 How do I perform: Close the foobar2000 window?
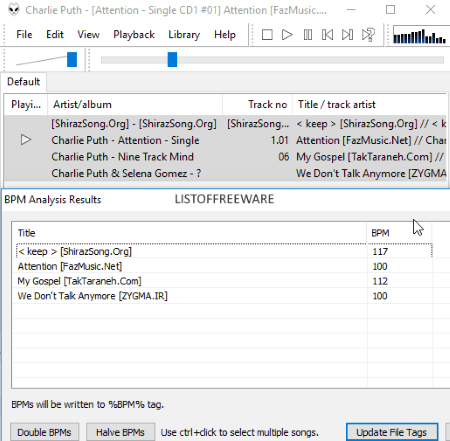click(430, 10)
